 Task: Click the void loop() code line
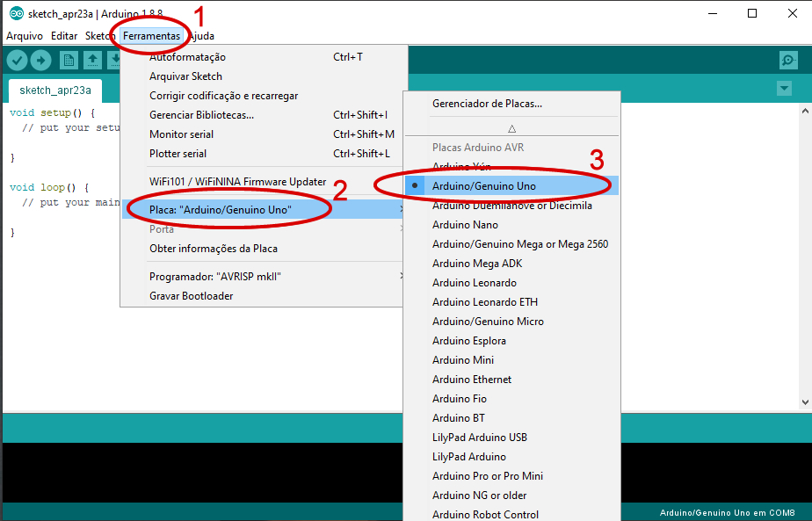coord(49,187)
